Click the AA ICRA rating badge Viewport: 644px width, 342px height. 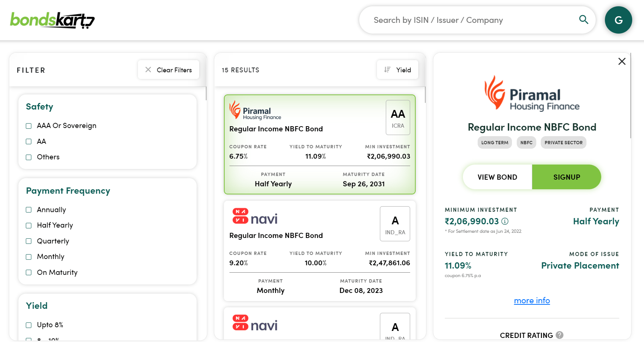[x=398, y=118]
